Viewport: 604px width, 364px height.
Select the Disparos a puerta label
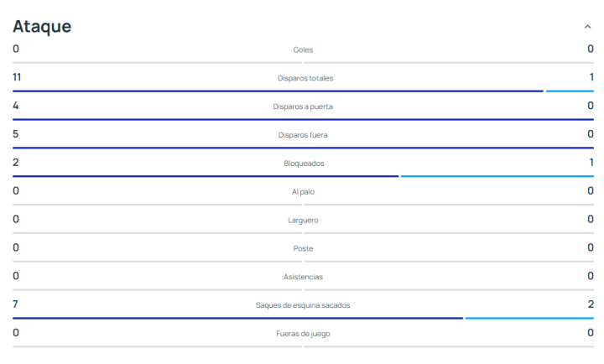click(x=303, y=107)
